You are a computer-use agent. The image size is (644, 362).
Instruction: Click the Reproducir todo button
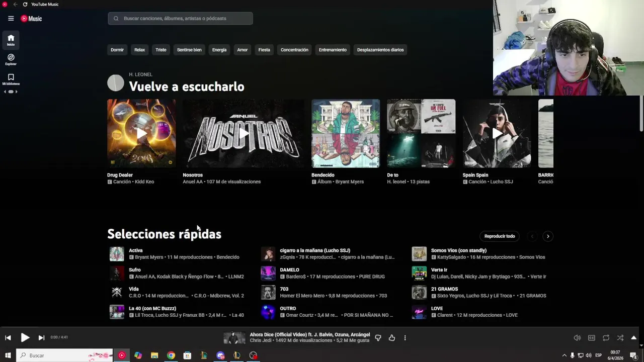point(500,236)
